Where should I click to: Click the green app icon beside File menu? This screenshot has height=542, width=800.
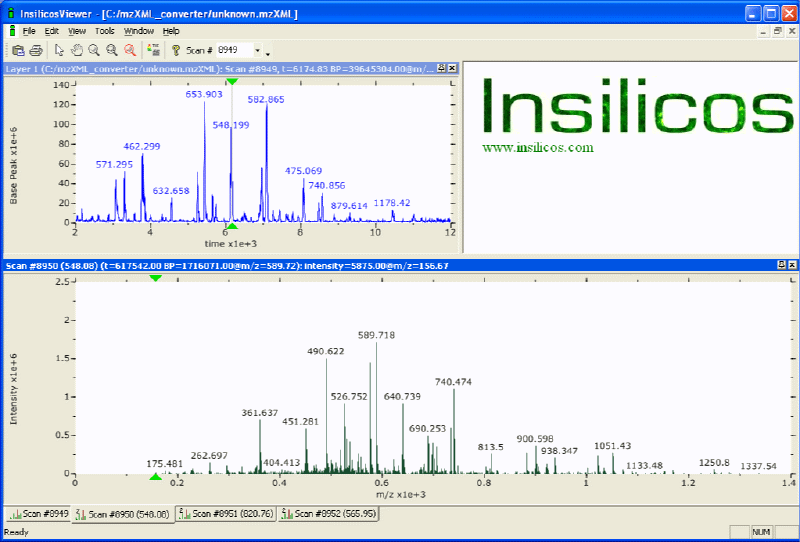pos(12,31)
